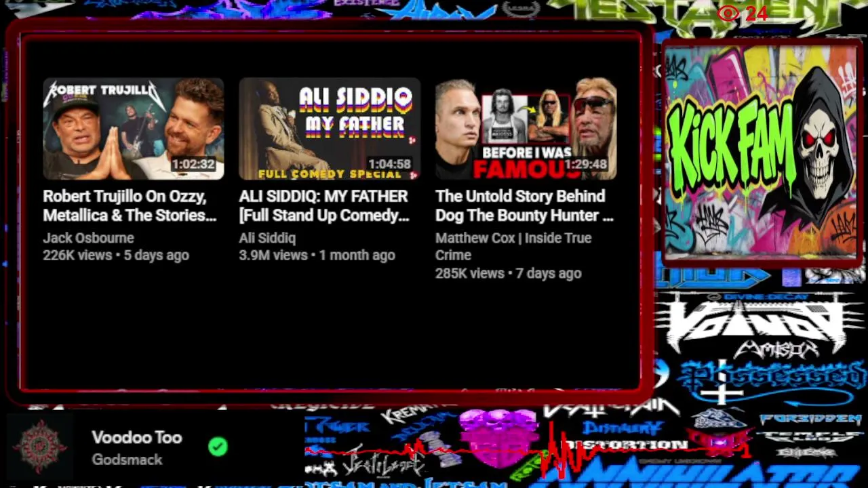
Task: Click the Kick Fam graffiti skull image
Action: coord(761,151)
